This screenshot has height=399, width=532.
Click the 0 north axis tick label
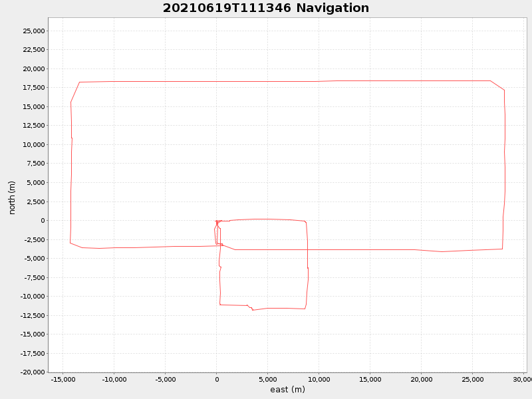(43, 221)
